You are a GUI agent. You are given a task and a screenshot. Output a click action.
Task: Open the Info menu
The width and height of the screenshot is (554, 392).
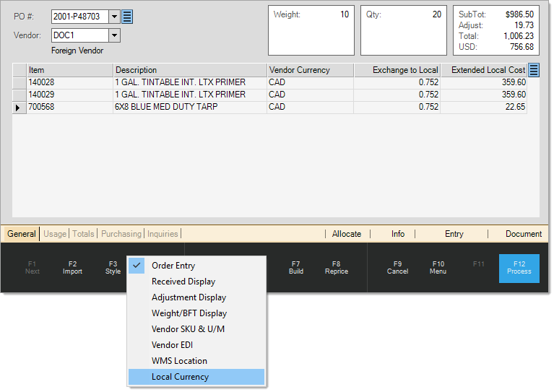pos(398,234)
